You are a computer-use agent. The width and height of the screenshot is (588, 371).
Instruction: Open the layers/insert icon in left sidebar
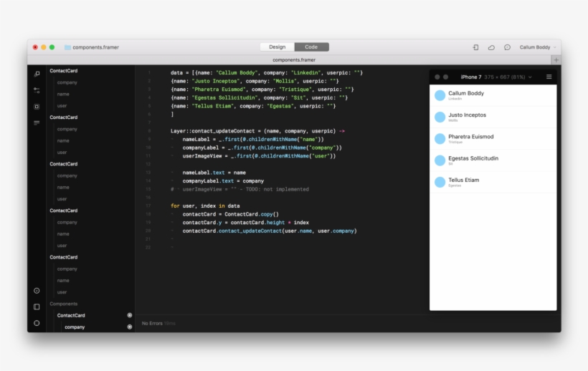(37, 74)
